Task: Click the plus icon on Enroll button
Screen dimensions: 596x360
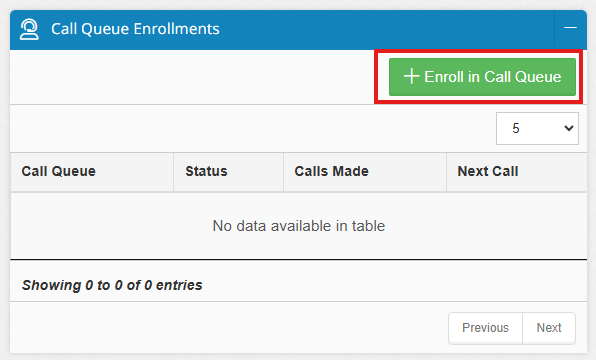Action: pos(411,76)
